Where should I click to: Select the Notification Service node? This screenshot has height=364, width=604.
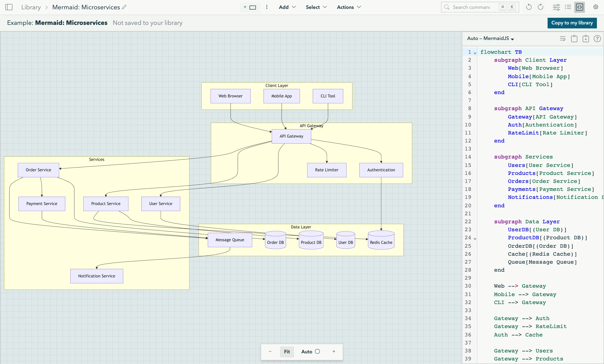pos(97,276)
